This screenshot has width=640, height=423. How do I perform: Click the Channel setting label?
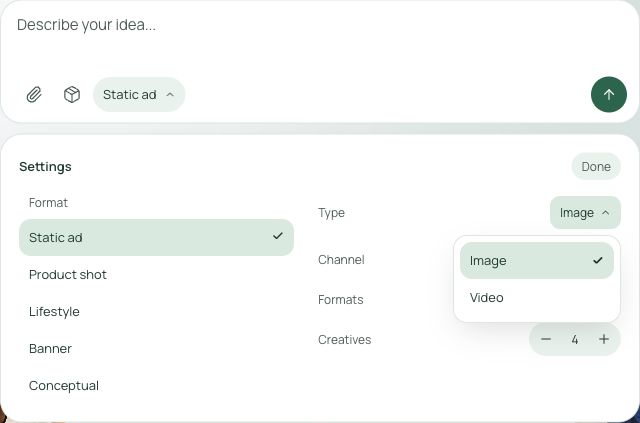(x=341, y=260)
